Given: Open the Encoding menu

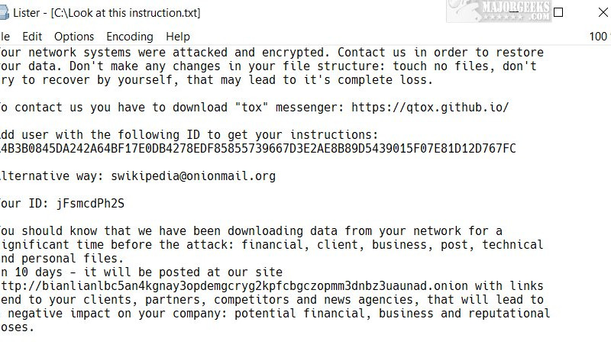Looking at the screenshot, I should tap(130, 36).
